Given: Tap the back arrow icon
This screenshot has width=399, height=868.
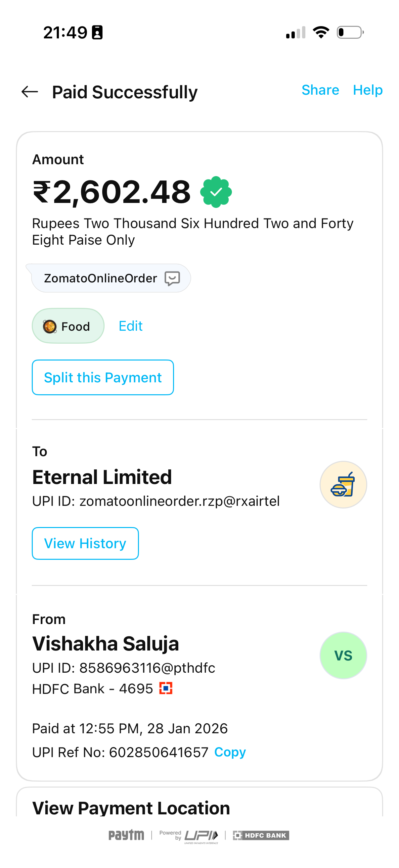Looking at the screenshot, I should pos(30,92).
